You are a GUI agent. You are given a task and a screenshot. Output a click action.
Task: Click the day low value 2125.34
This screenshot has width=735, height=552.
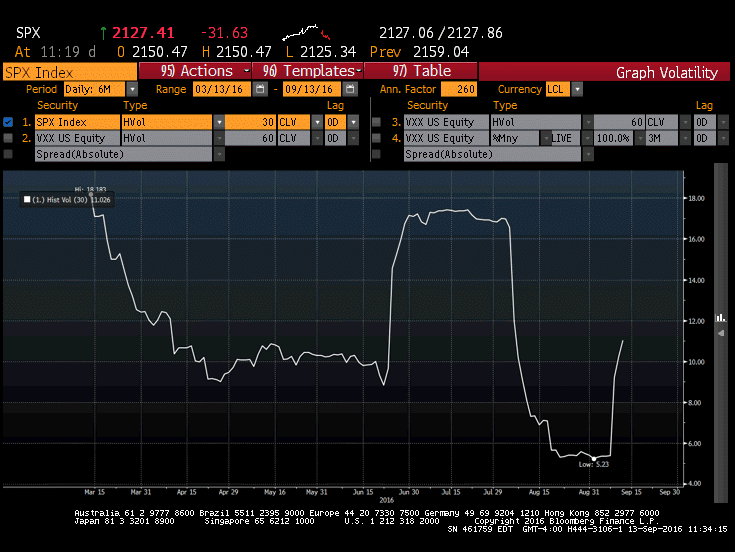point(328,52)
